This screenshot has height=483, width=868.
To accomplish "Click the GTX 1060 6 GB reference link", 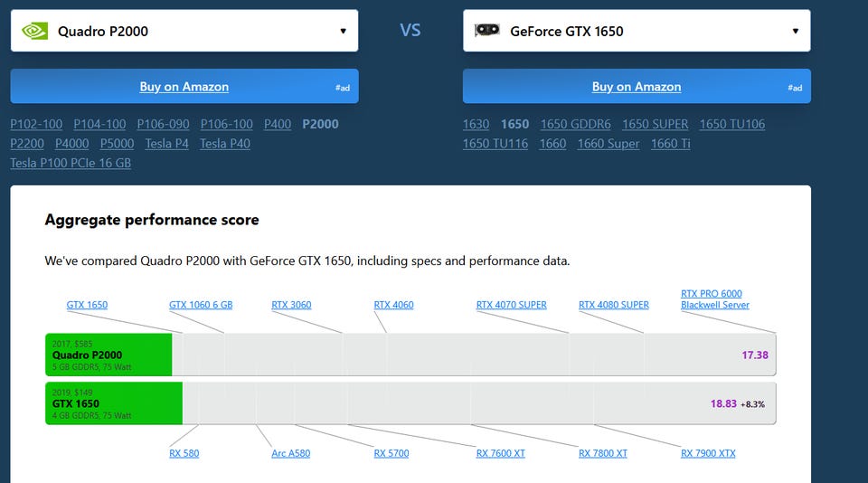I will (x=201, y=305).
